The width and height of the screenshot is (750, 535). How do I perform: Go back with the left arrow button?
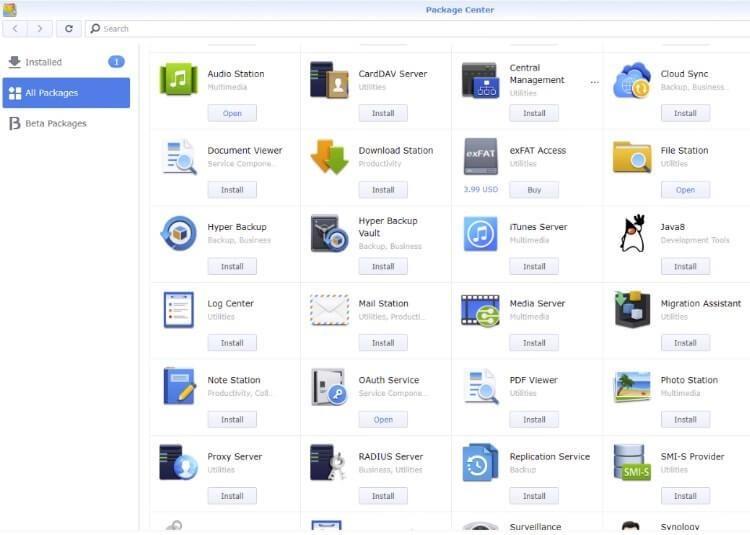point(15,29)
